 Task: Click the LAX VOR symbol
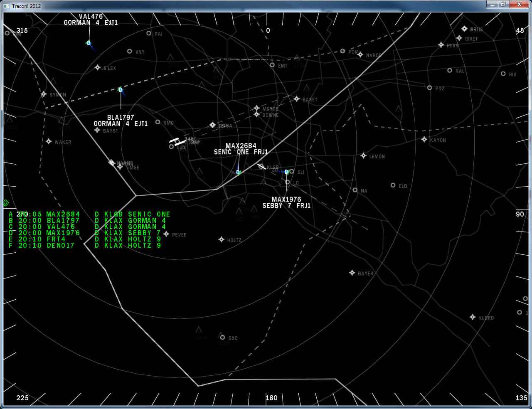coord(171,147)
